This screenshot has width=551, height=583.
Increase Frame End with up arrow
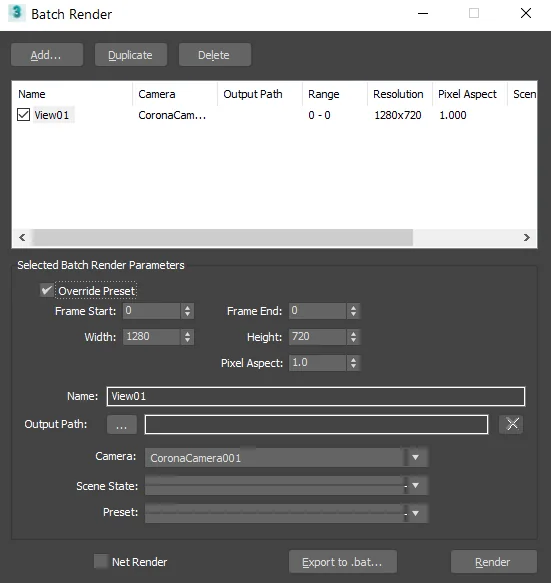coord(353,307)
